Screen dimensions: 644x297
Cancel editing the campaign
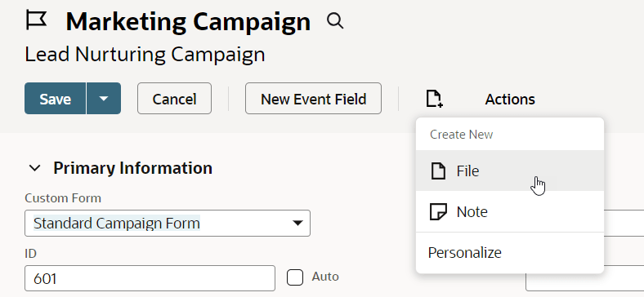pos(174,99)
